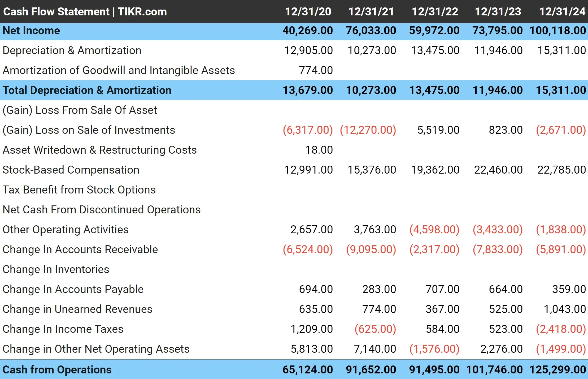Select the 12/31/21 column header
The width and height of the screenshot is (588, 379).
tap(371, 12)
